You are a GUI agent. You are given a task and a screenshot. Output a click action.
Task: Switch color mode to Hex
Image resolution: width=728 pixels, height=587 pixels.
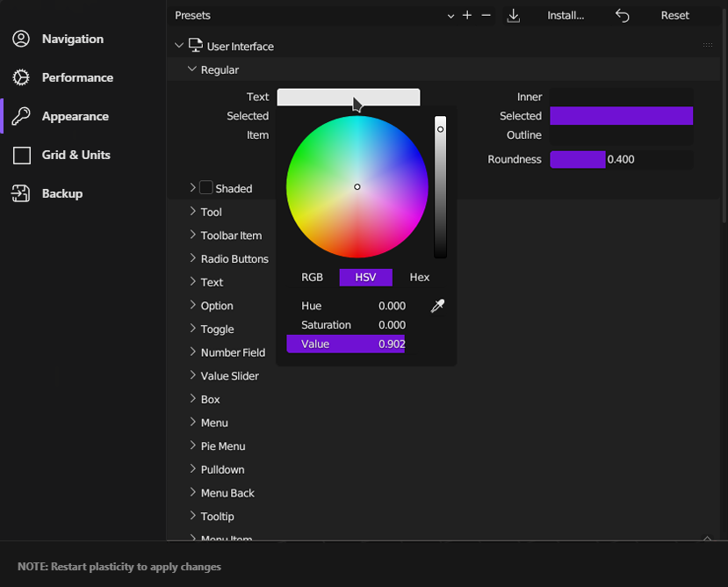coord(419,278)
